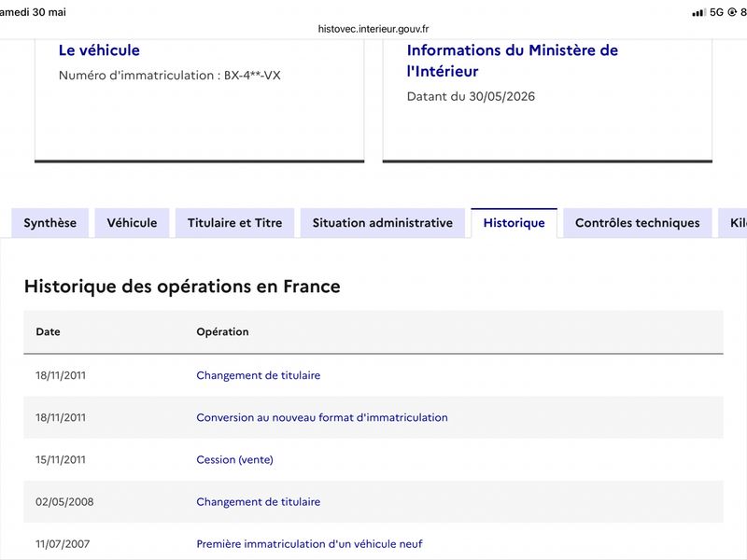Go to the Contrôles techniques tab
The width and height of the screenshot is (747, 560).
point(638,223)
